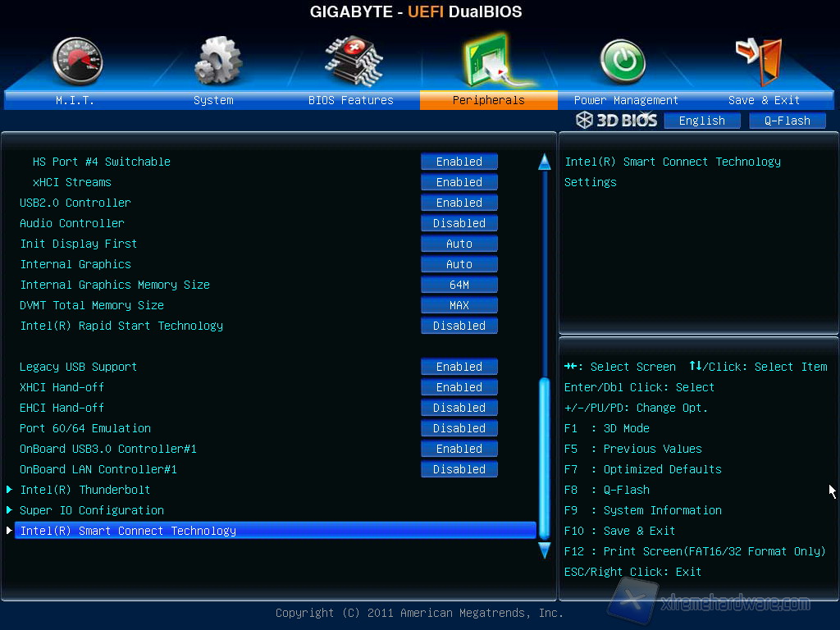840x630 pixels.
Task: Click scroll up arrow in settings list
Action: point(544,162)
